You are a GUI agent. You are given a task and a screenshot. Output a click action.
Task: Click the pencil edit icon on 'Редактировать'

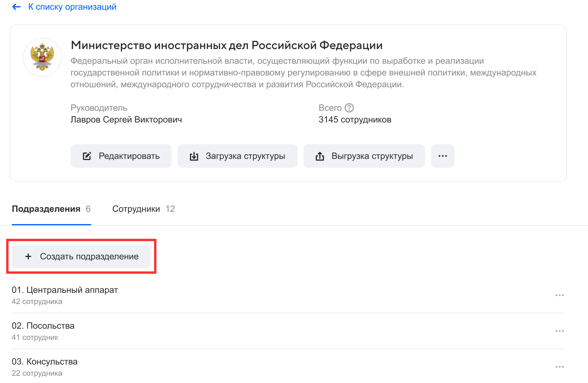pyautogui.click(x=87, y=156)
